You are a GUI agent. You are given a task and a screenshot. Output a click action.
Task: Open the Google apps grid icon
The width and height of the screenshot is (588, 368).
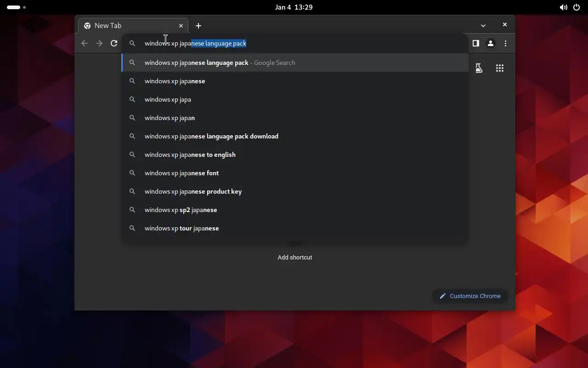click(500, 68)
